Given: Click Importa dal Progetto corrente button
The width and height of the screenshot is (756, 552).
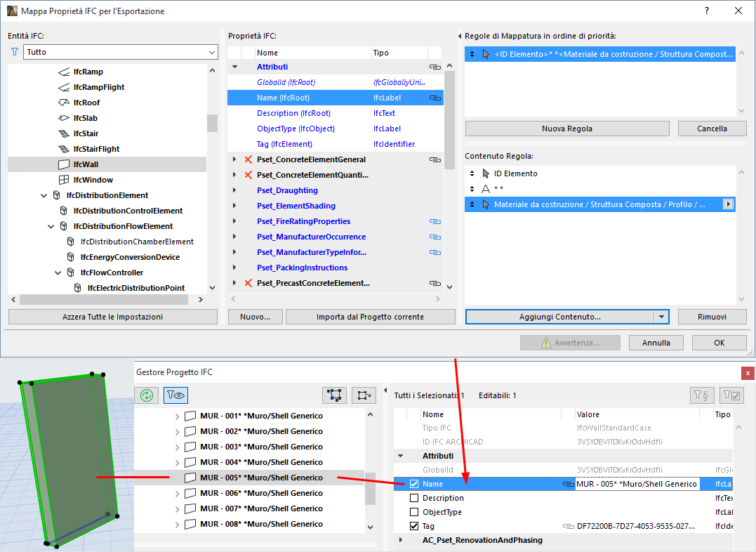Looking at the screenshot, I should [x=371, y=317].
